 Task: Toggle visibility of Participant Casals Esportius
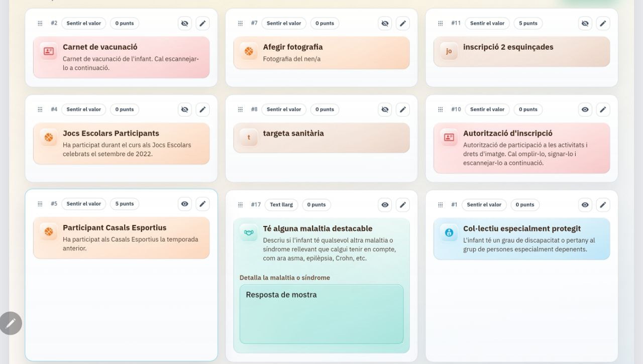[x=184, y=203]
